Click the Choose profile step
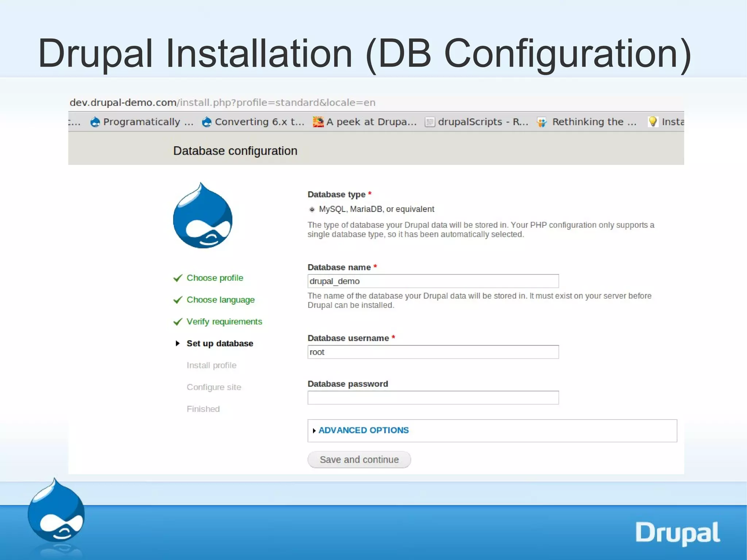 (x=215, y=278)
